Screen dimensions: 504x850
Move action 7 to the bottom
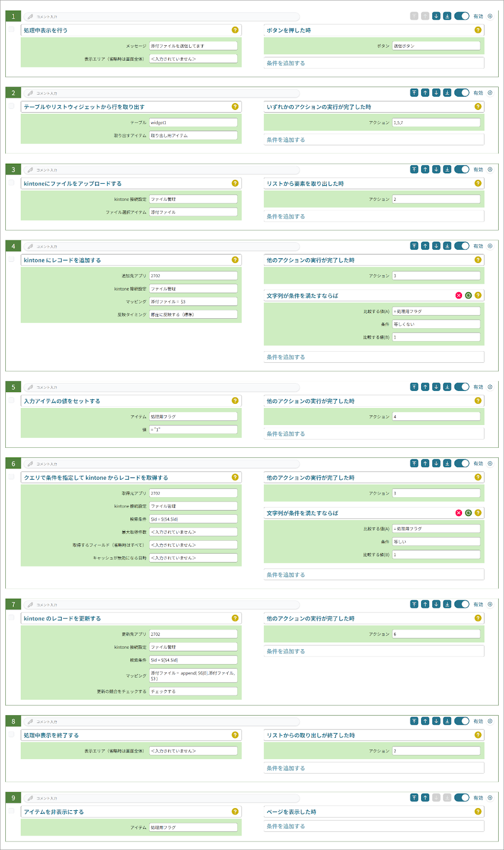[x=447, y=604]
